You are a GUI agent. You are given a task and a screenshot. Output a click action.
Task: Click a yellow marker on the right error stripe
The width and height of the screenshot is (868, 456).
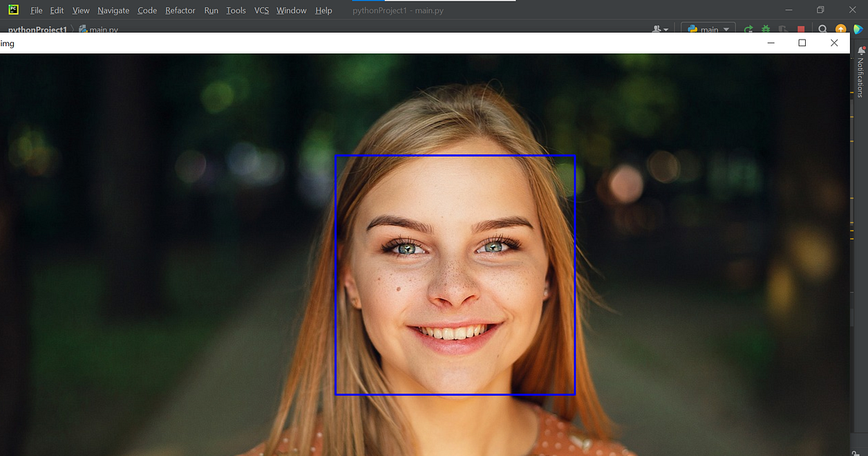click(851, 93)
